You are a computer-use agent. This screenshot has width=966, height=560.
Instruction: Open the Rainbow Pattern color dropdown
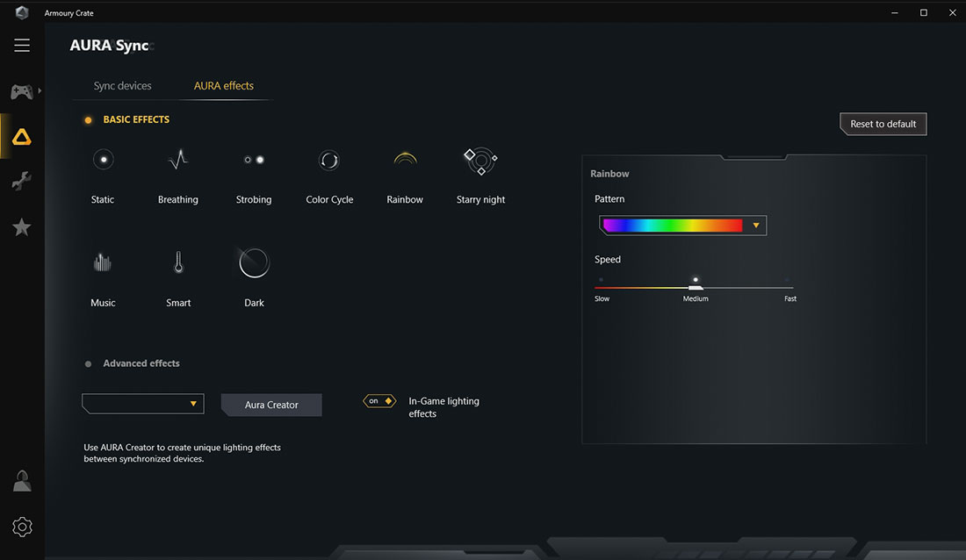click(682, 226)
